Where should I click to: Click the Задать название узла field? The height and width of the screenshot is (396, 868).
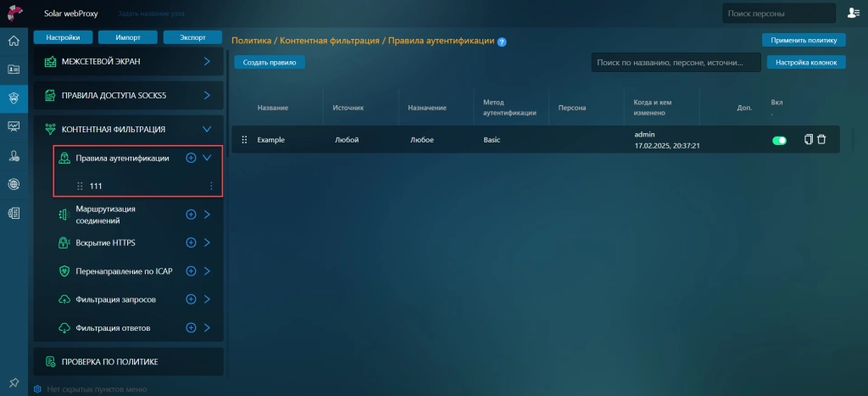point(151,14)
